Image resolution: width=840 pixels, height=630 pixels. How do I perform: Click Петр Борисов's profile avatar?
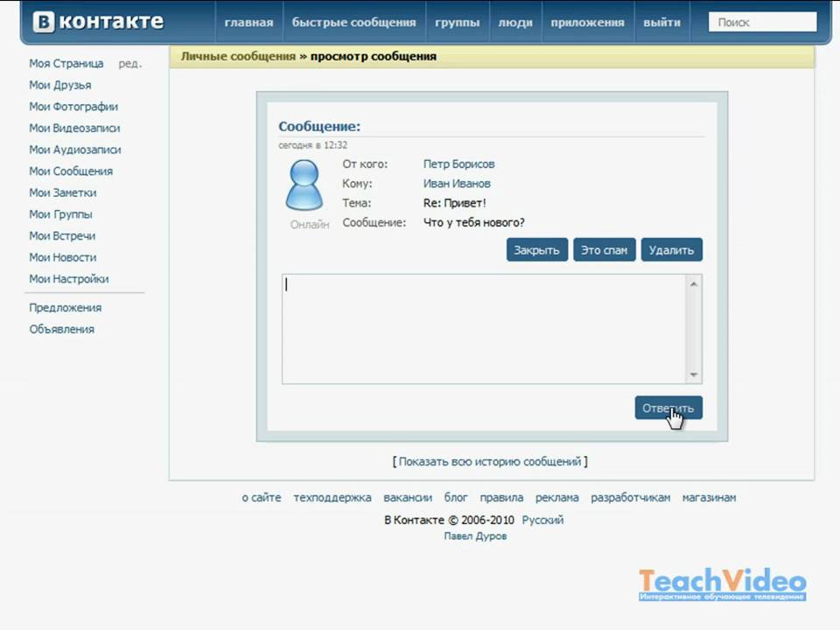304,185
